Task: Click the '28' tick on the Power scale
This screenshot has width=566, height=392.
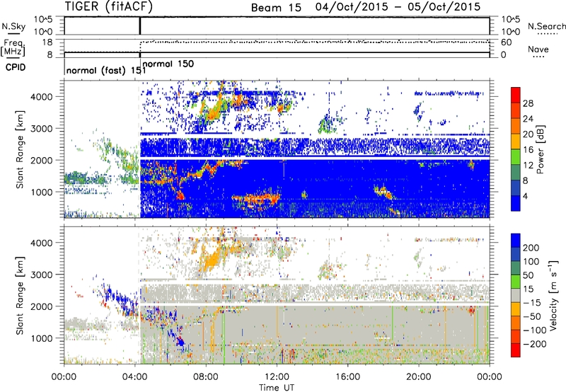Action: 528,103
